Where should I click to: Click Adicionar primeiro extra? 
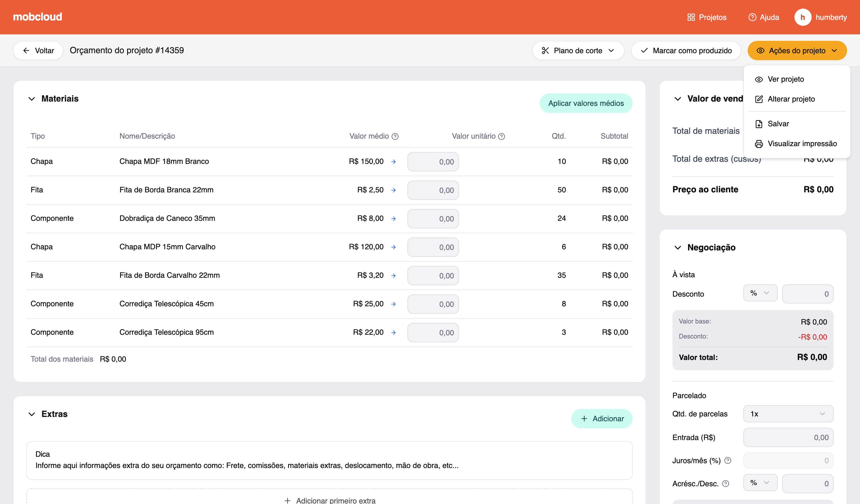pyautogui.click(x=329, y=500)
